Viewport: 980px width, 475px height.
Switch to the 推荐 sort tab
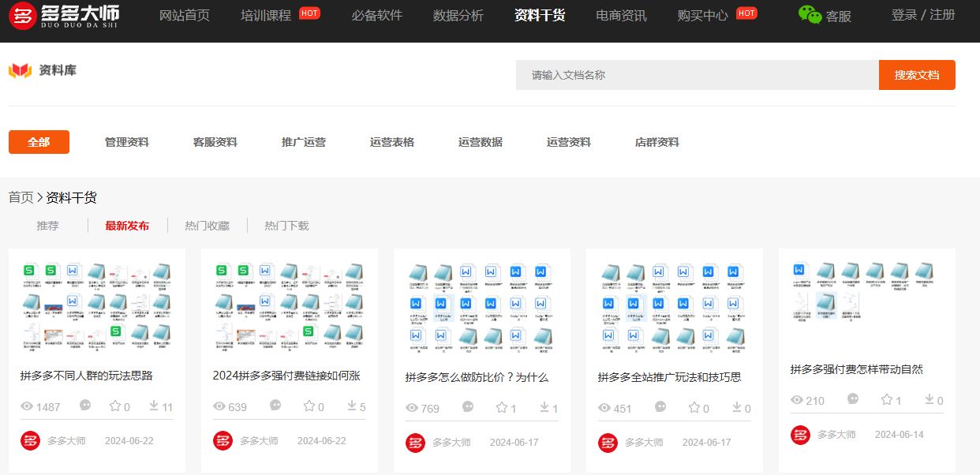(x=47, y=226)
